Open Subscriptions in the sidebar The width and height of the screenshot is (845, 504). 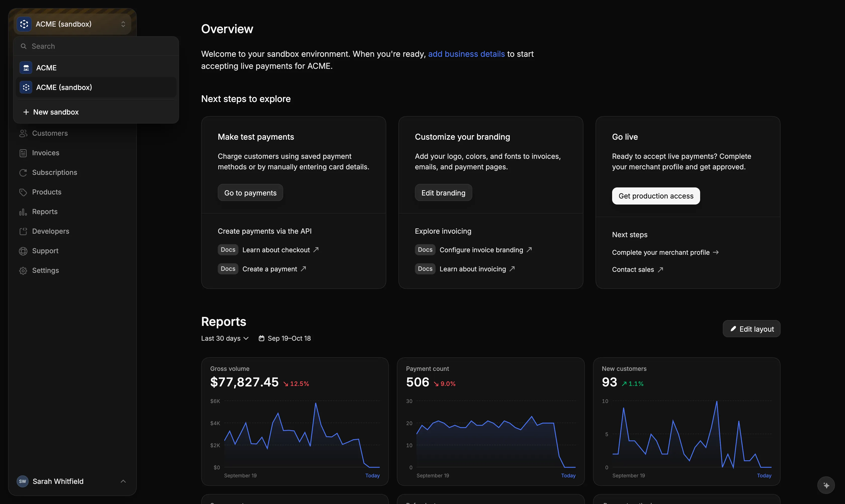72,173
